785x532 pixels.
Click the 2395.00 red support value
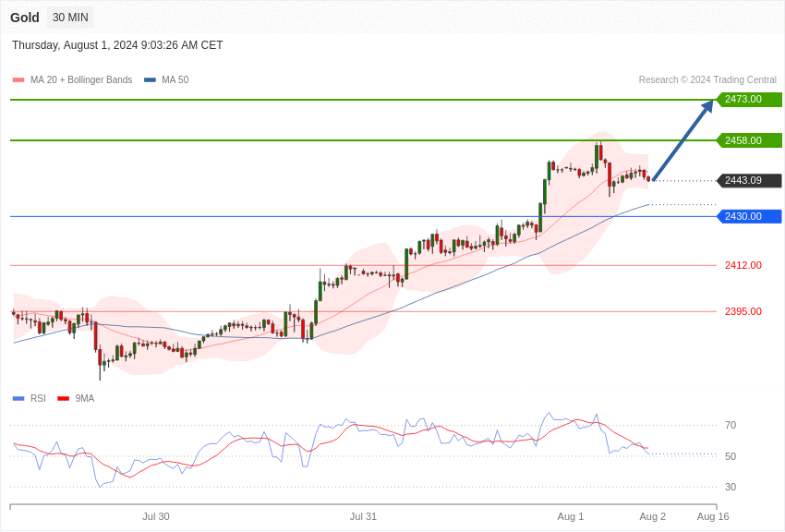tap(743, 311)
